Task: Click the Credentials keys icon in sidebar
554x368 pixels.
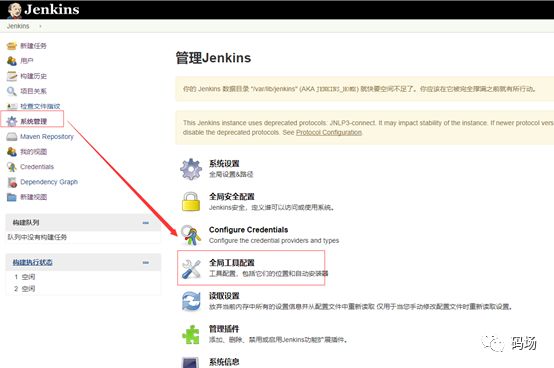Action: (x=12, y=167)
